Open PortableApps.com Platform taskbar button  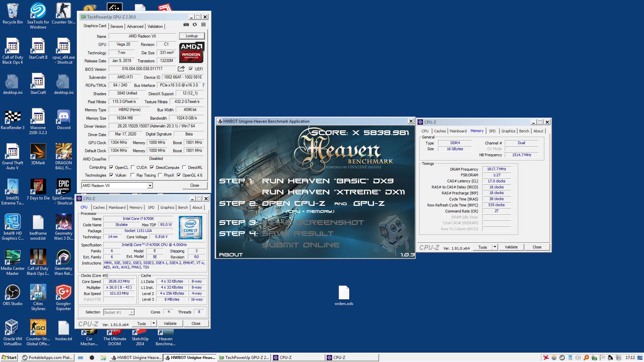[48, 357]
